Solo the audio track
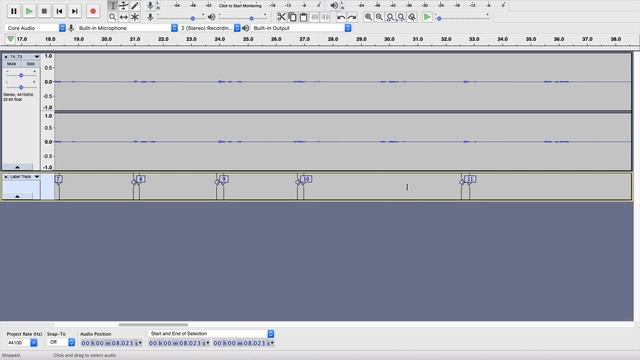 (x=31, y=64)
